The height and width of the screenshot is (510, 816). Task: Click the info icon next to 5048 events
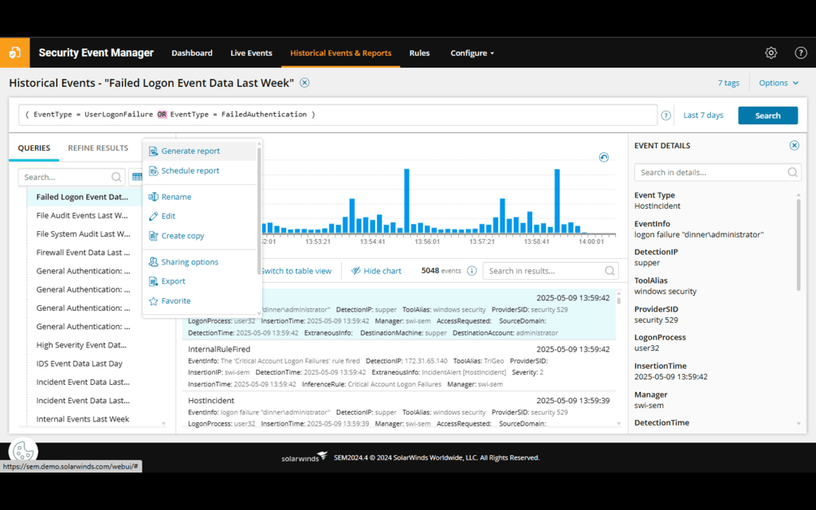point(471,271)
